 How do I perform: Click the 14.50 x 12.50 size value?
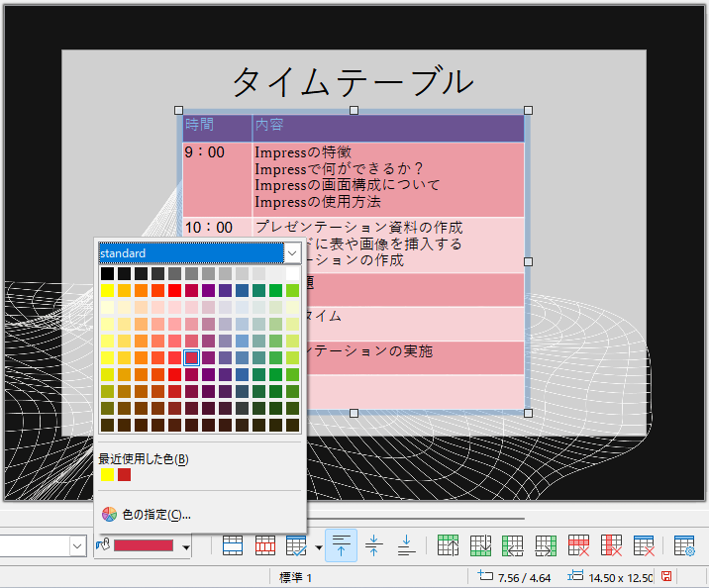[x=621, y=577]
